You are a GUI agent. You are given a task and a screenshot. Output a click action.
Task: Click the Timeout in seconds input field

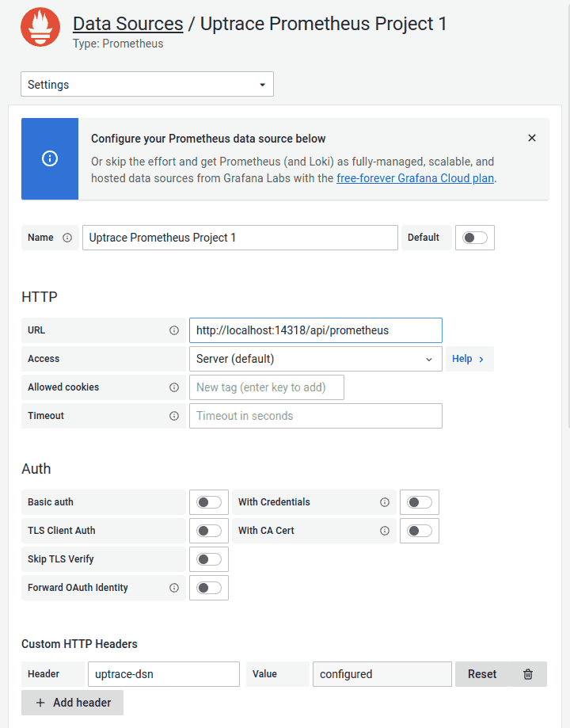coord(315,416)
